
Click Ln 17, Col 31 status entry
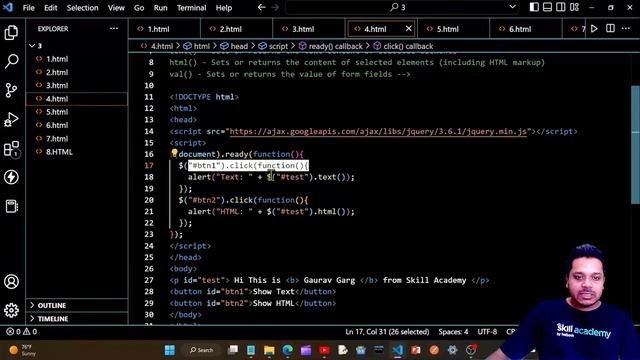point(387,331)
